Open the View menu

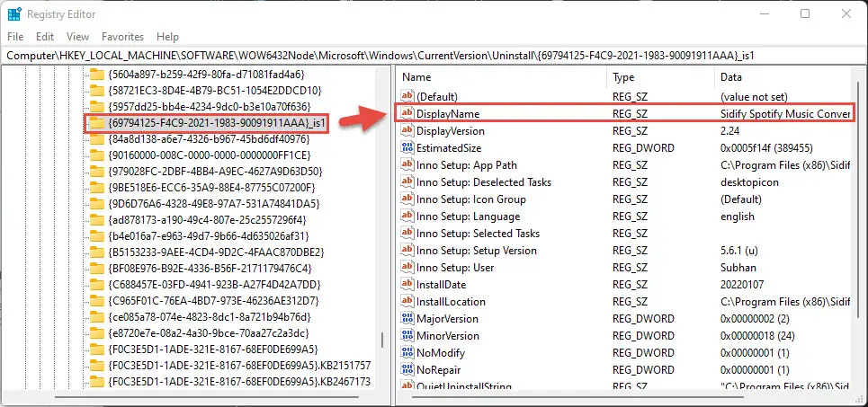coord(78,37)
